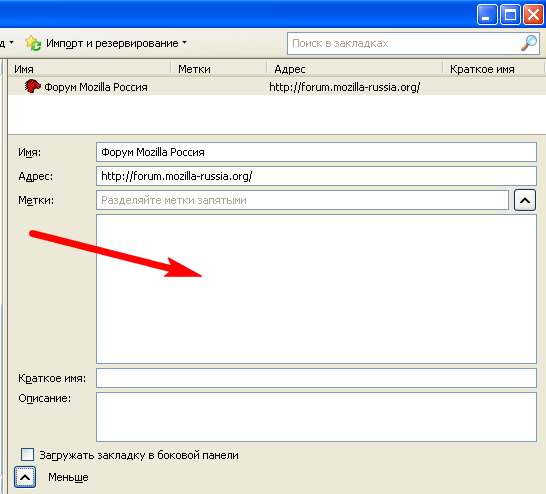Viewport: 546px width, 494px height.
Task: Click inside the tags selector list box
Action: pyautogui.click(x=316, y=289)
